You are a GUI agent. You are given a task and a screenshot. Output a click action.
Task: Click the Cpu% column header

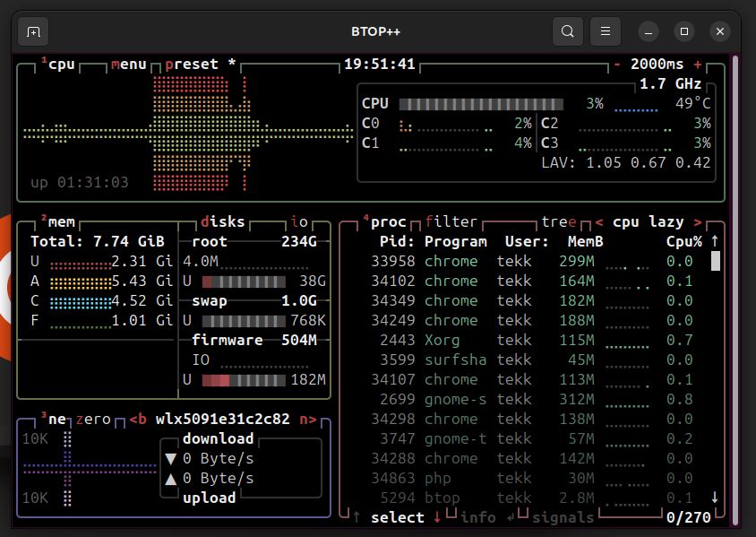[684, 241]
